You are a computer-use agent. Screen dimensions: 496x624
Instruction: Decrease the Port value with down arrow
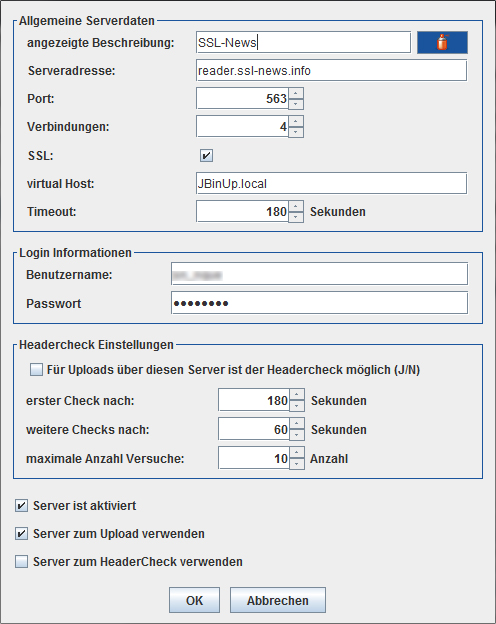coord(296,104)
